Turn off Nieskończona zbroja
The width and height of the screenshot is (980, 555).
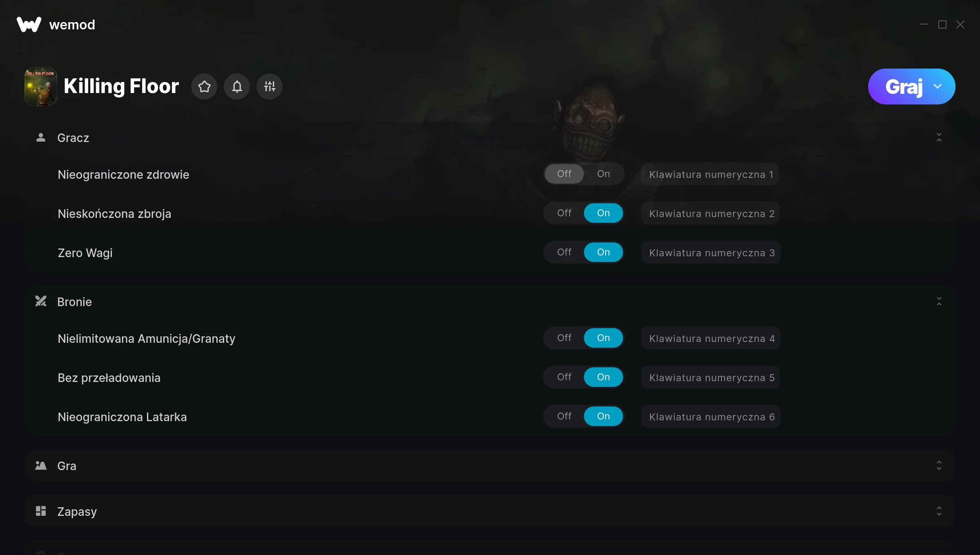564,213
